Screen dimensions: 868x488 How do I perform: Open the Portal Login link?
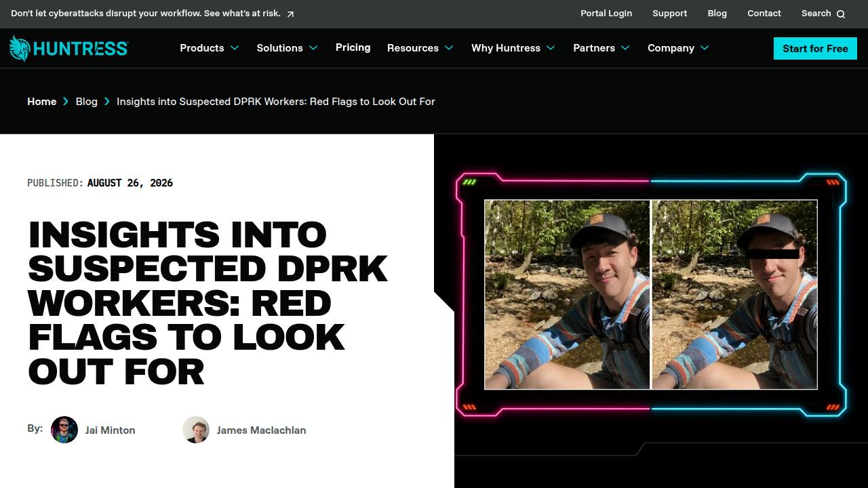[606, 14]
